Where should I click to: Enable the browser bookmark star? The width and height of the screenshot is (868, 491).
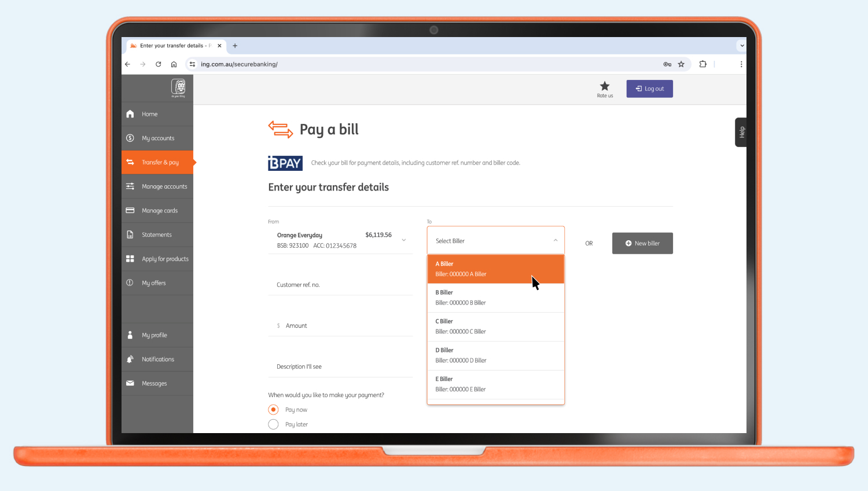point(681,64)
